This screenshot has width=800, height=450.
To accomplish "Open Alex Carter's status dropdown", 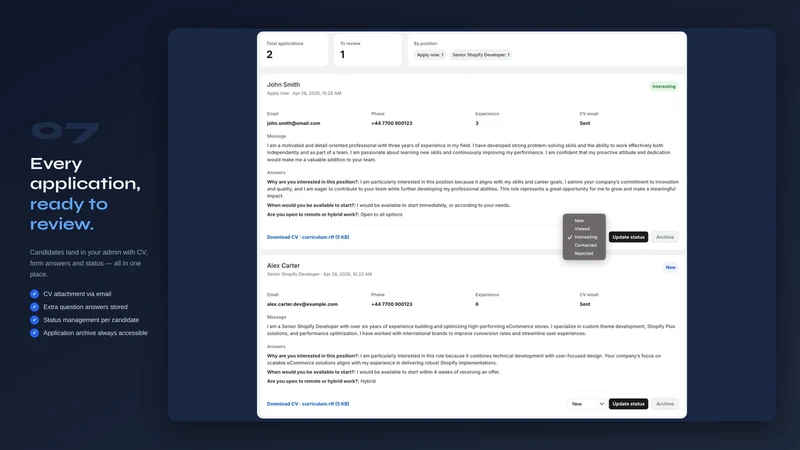I will 586,404.
